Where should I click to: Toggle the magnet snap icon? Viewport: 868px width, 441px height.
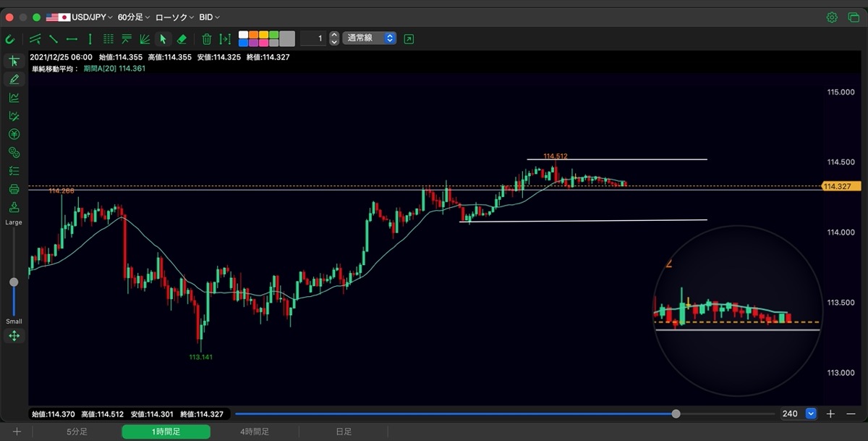(x=10, y=39)
